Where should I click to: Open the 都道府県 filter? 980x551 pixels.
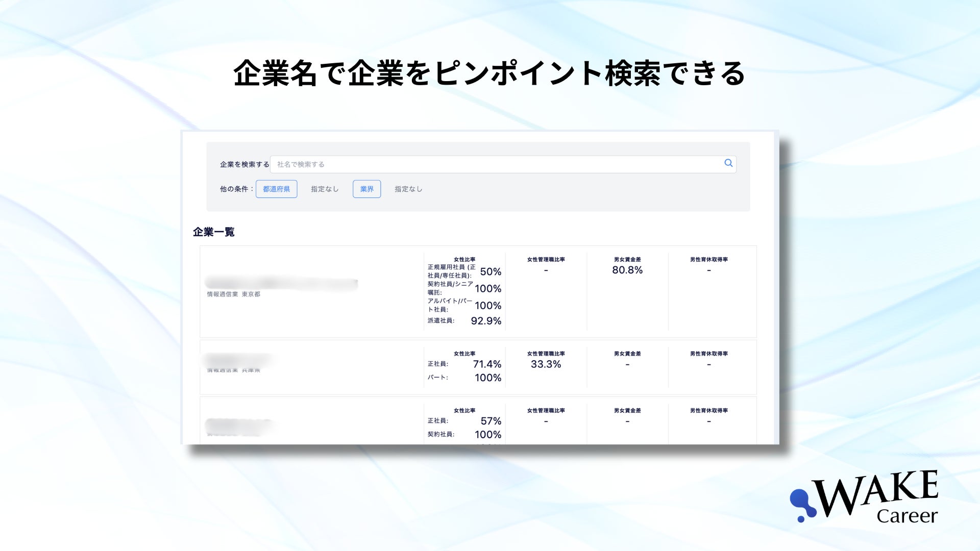pyautogui.click(x=276, y=189)
